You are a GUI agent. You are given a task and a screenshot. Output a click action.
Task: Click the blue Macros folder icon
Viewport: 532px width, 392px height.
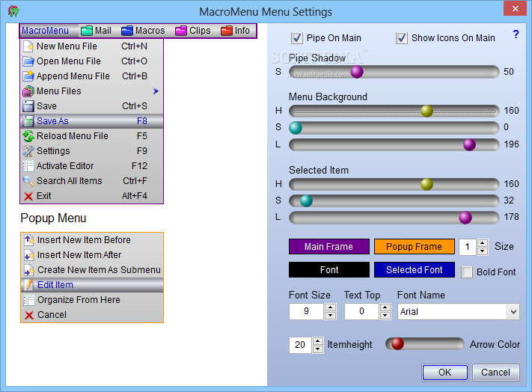coord(127,31)
